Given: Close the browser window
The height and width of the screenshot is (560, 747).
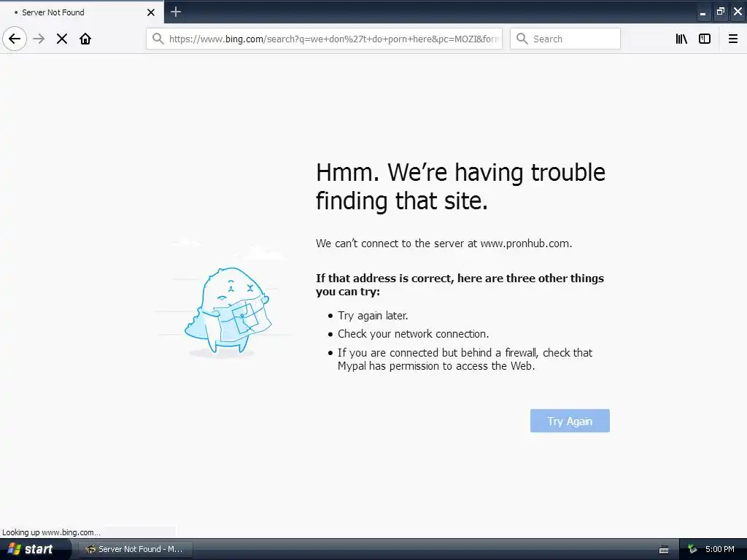Looking at the screenshot, I should point(738,12).
